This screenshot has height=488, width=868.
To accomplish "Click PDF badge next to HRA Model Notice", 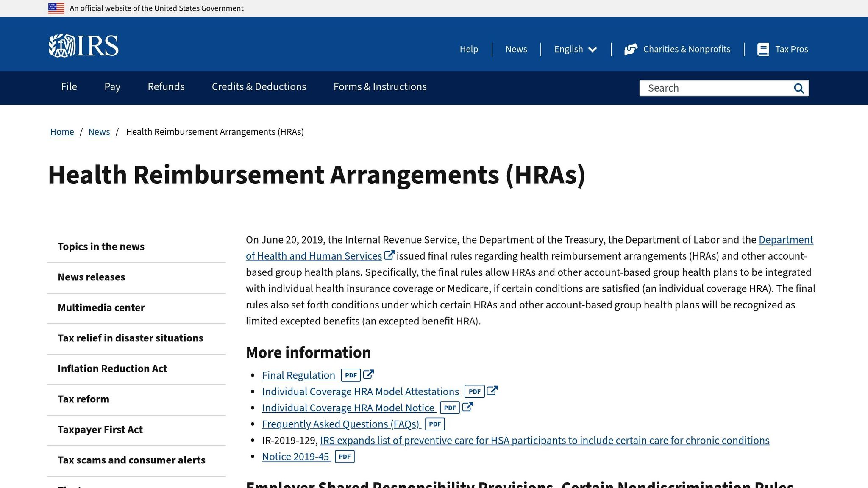I will 450,408.
